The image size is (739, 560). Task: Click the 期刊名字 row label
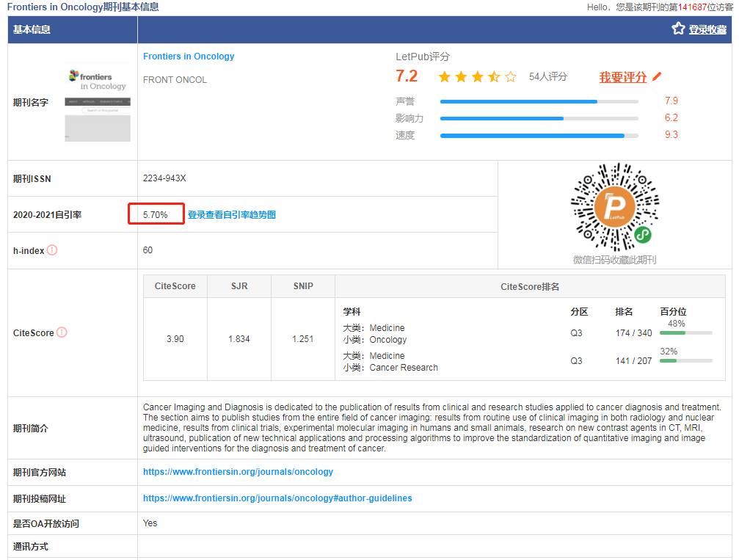(31, 103)
